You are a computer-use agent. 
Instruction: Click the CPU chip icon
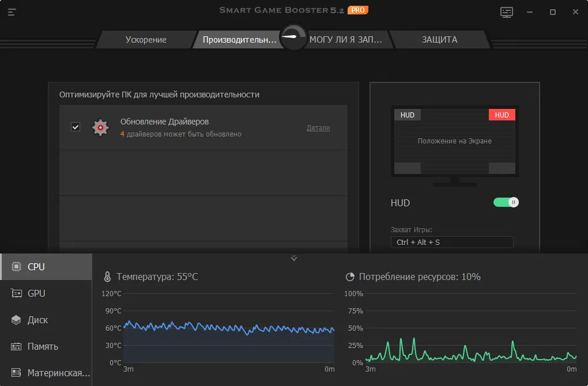16,267
